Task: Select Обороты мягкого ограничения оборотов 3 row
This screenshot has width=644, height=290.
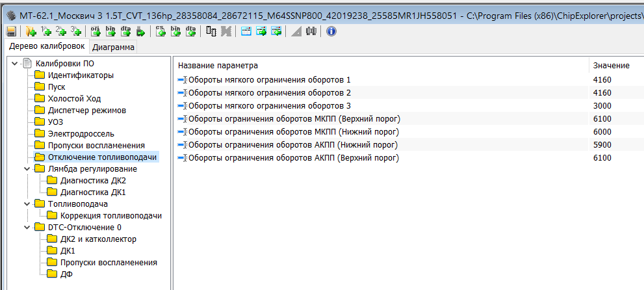Action: click(269, 106)
